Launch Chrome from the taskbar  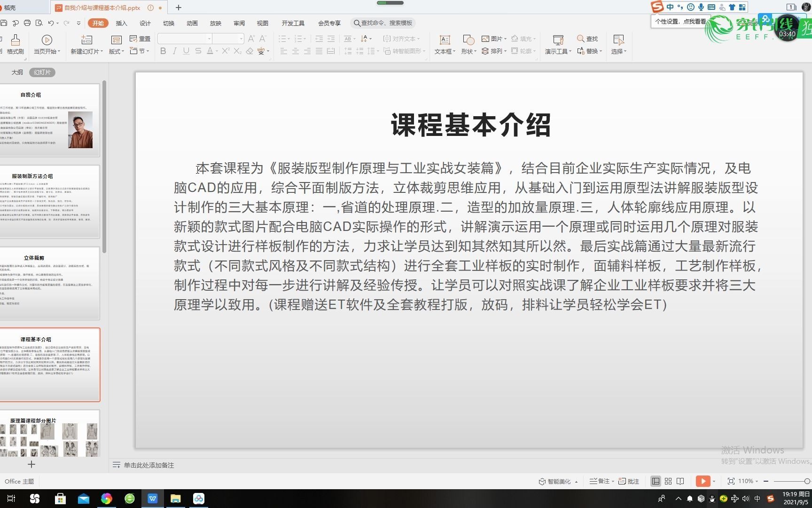pos(107,498)
